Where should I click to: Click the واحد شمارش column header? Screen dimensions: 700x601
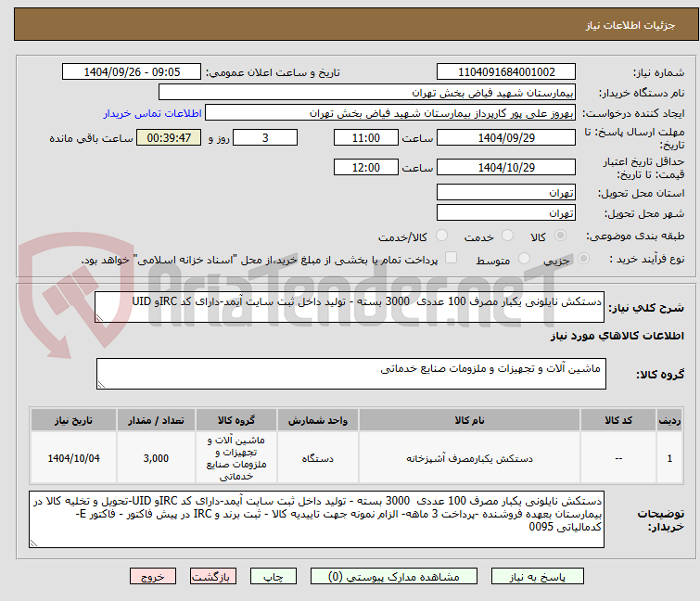[x=317, y=420]
